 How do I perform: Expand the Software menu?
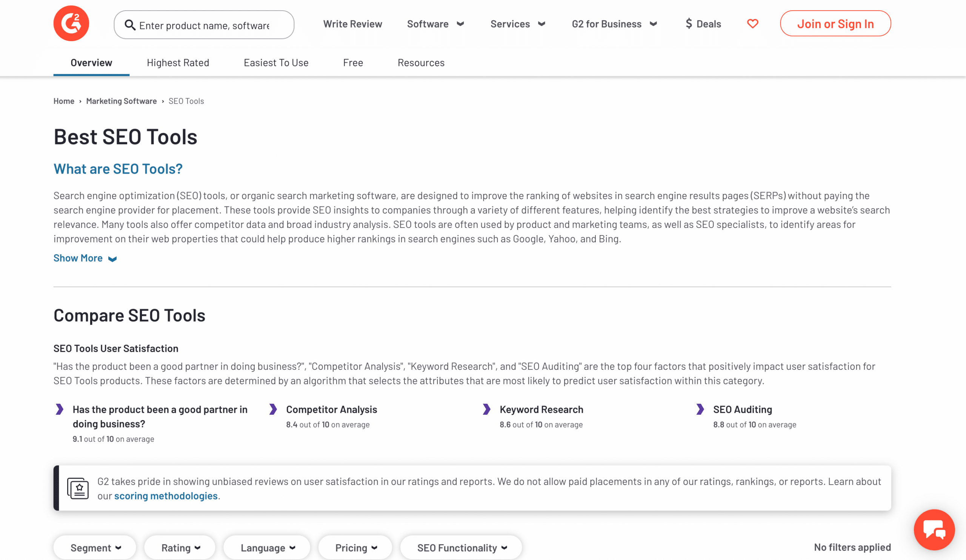(435, 24)
